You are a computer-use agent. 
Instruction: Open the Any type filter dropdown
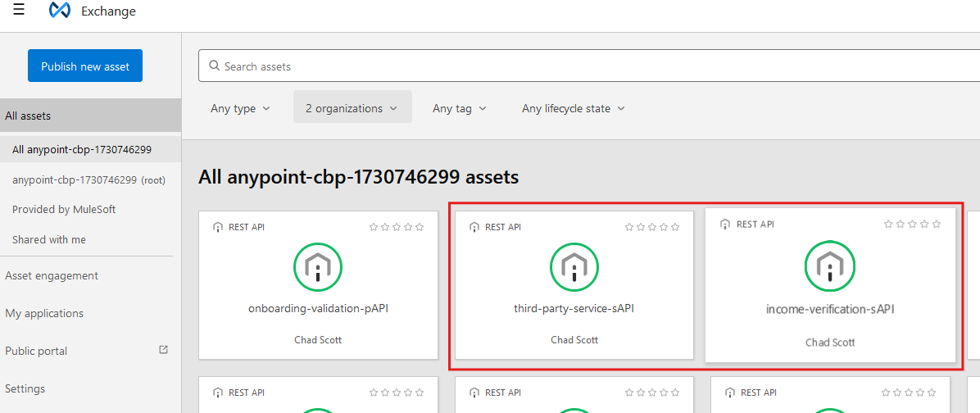tap(241, 109)
